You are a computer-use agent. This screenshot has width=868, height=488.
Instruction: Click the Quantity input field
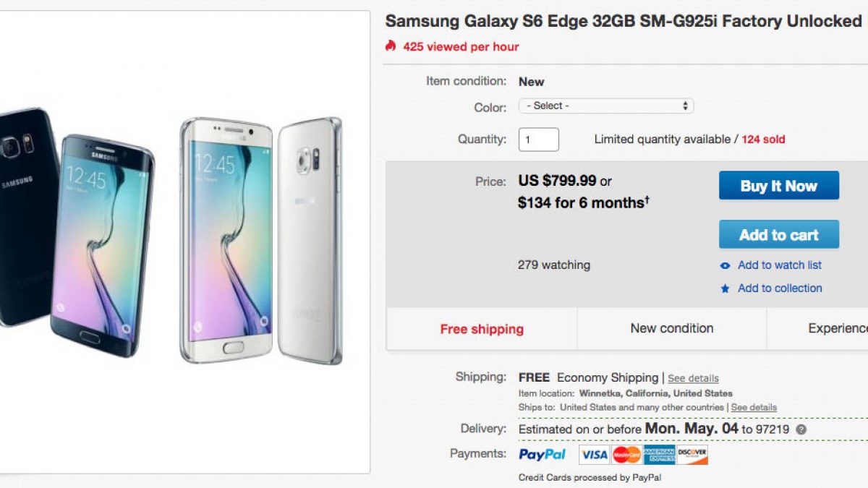[538, 140]
